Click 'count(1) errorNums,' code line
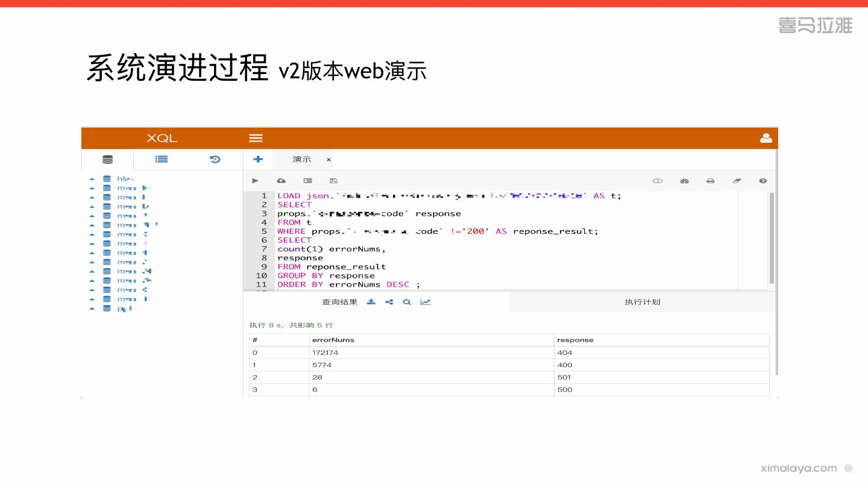868x488 pixels. point(332,249)
